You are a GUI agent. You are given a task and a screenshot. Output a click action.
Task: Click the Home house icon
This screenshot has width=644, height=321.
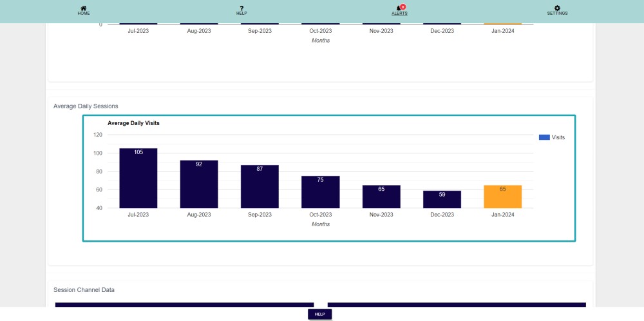pyautogui.click(x=84, y=8)
